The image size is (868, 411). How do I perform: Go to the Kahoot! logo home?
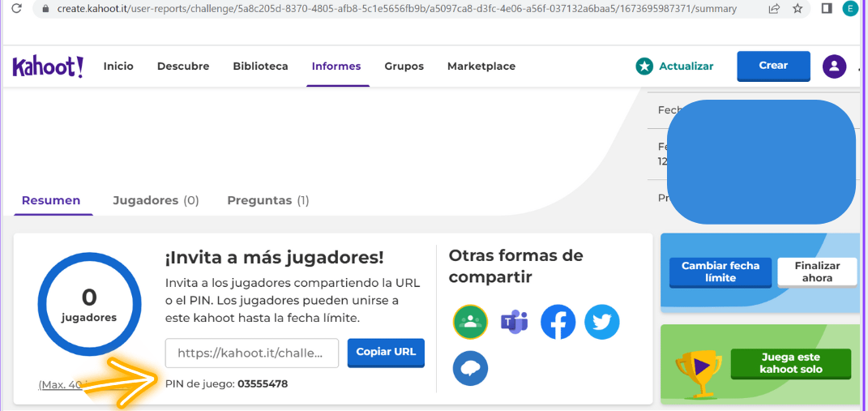[48, 66]
